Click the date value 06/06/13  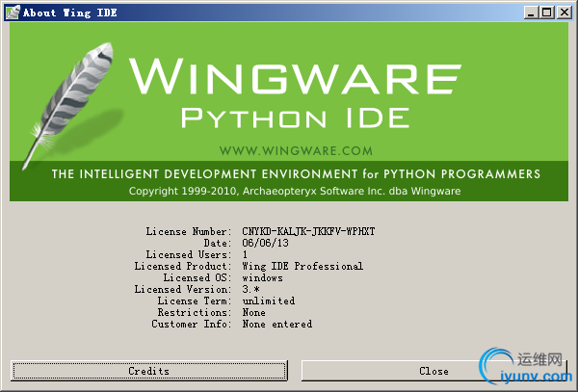(x=266, y=243)
